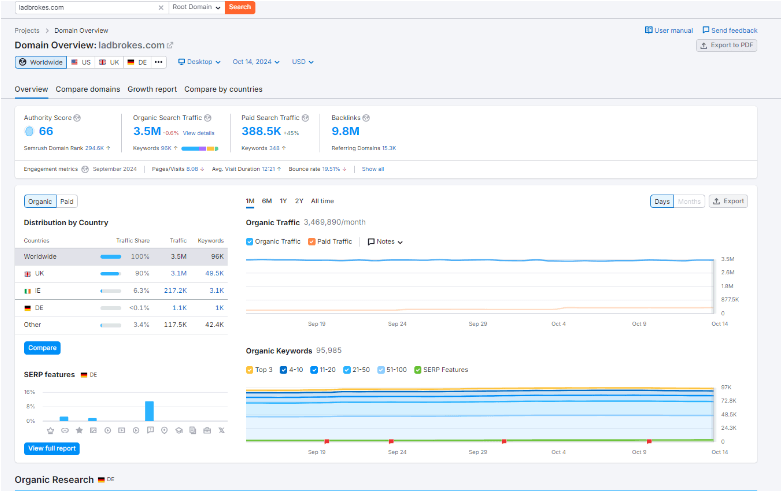Switch the chart toggle to Paid
The image size is (781, 492).
67,202
